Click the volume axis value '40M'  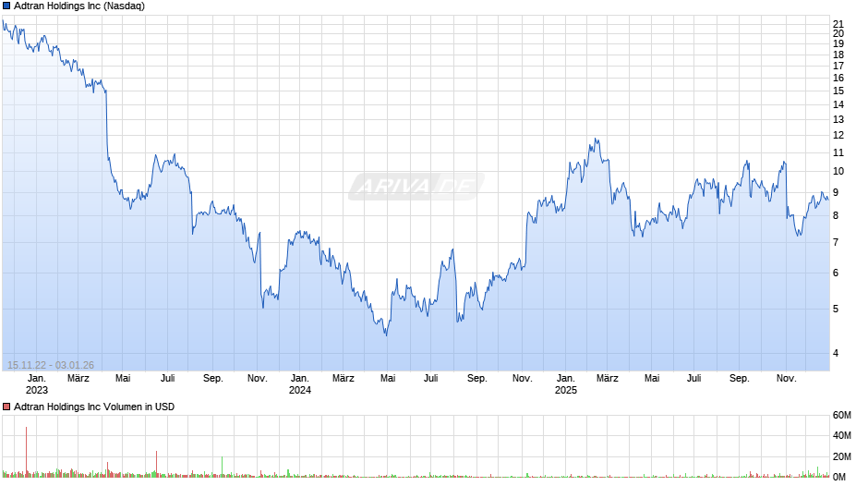point(842,435)
